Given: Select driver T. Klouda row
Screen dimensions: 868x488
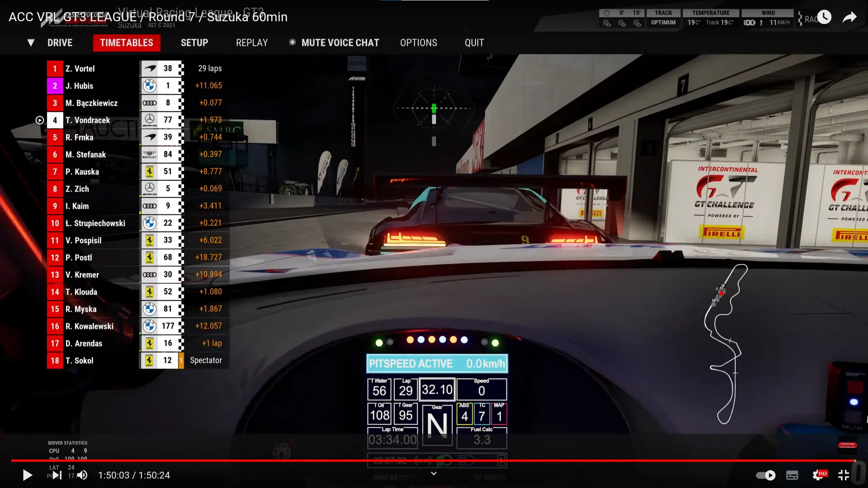Looking at the screenshot, I should [138, 292].
